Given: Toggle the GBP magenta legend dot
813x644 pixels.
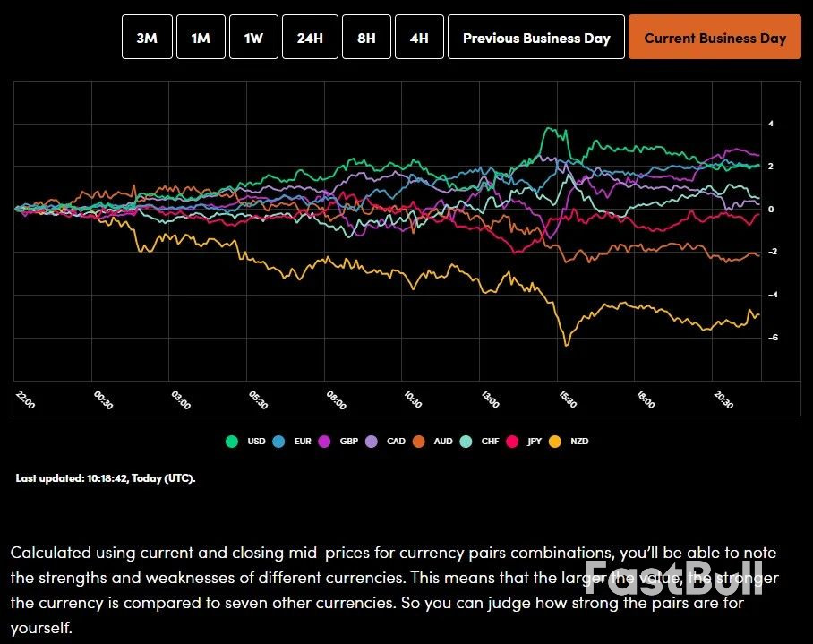Looking at the screenshot, I should (x=325, y=441).
